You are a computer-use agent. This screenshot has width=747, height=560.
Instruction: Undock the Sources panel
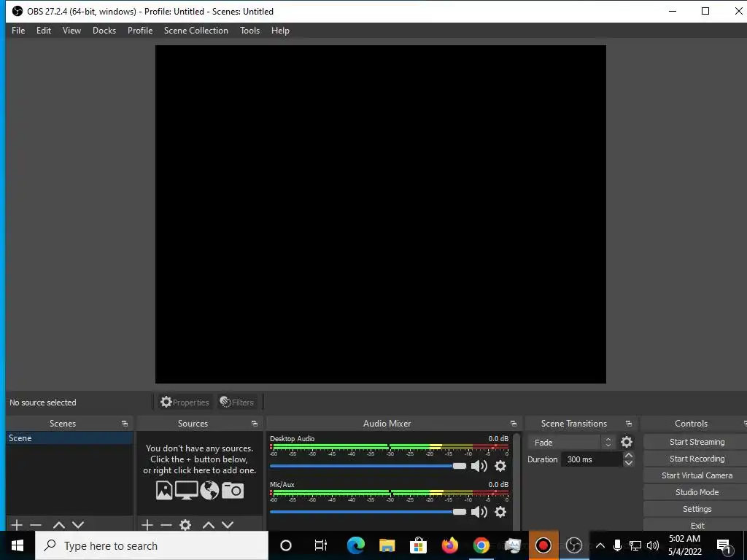(255, 424)
